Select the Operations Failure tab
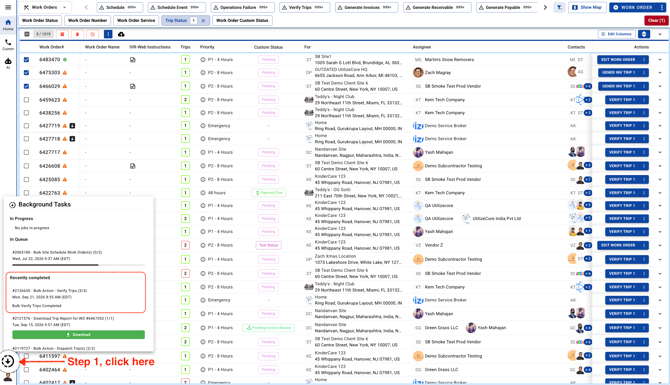The image size is (670, 385). pos(242,7)
